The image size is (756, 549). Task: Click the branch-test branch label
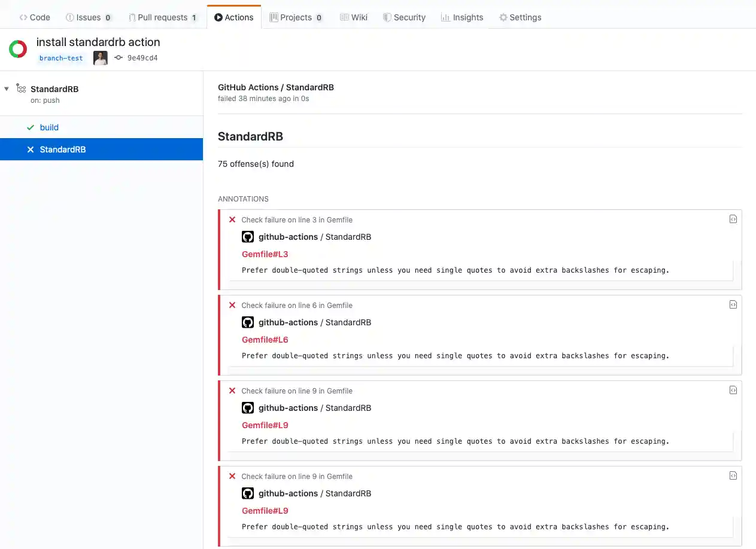(61, 58)
